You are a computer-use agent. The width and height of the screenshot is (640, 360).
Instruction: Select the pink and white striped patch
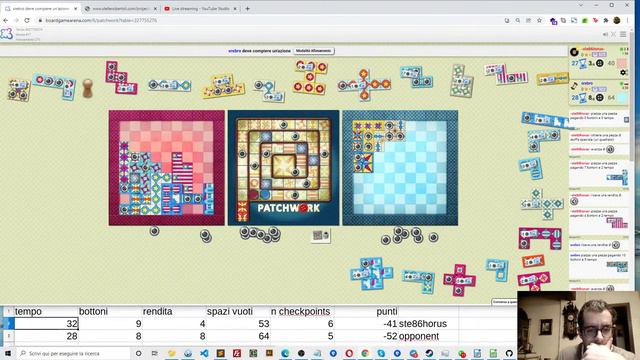[506, 74]
